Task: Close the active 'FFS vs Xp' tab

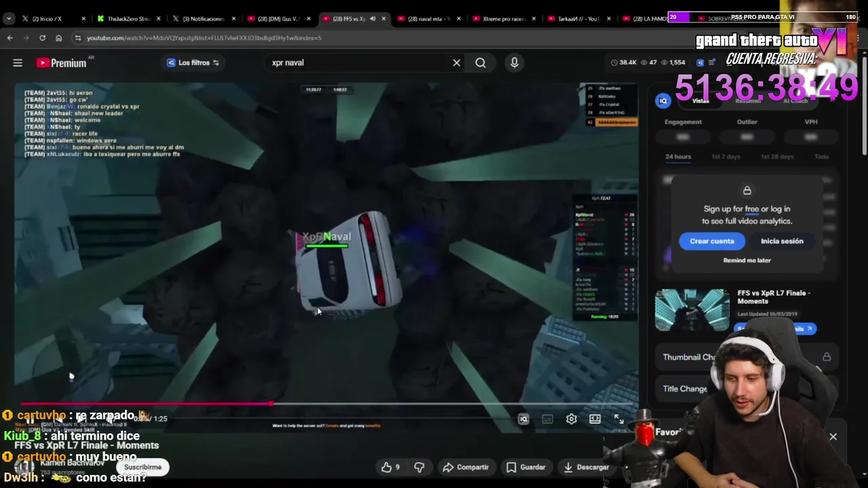Action: pyautogui.click(x=384, y=19)
